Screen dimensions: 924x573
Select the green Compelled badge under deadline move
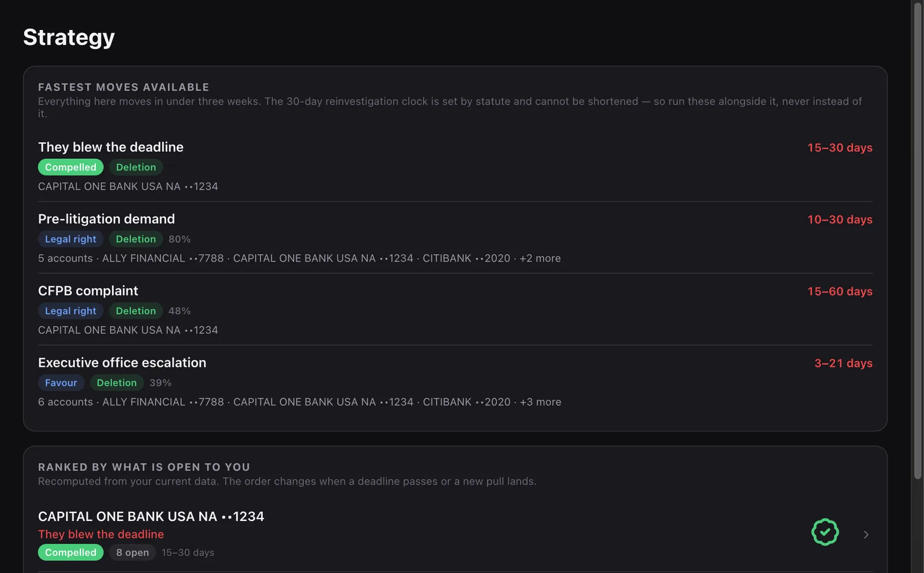pos(70,167)
